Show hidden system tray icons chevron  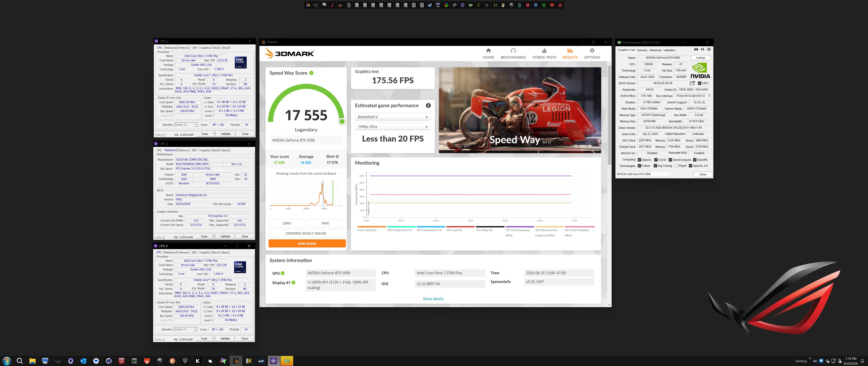click(x=810, y=358)
